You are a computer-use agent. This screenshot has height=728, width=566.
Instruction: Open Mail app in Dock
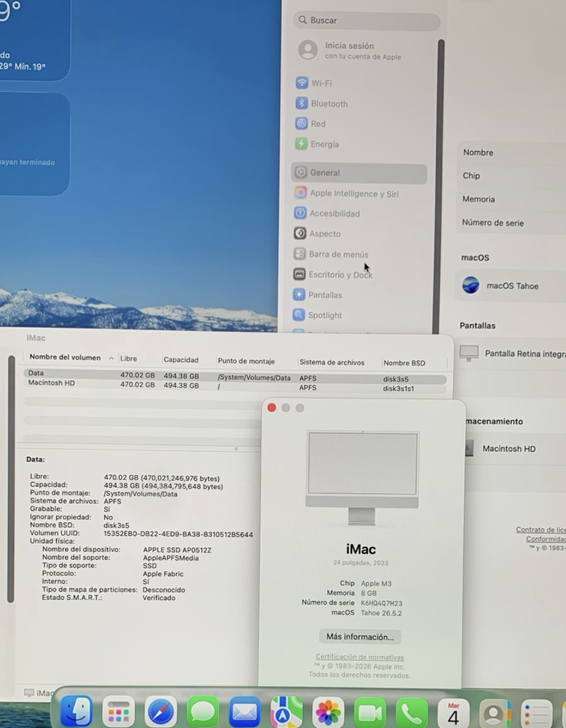(245, 712)
